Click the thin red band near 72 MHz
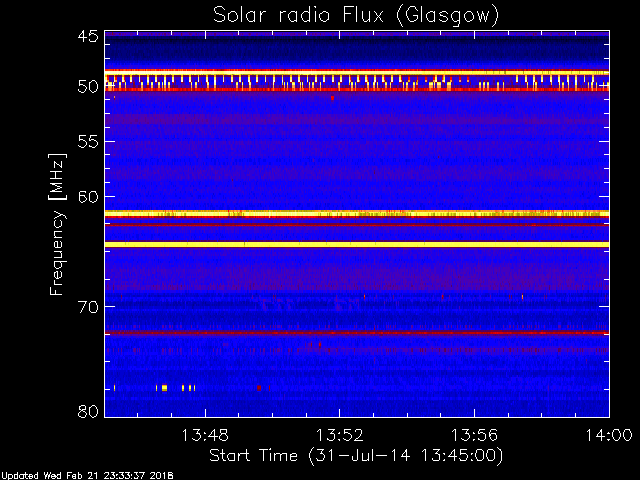640x480 pixels. pyautogui.click(x=357, y=333)
